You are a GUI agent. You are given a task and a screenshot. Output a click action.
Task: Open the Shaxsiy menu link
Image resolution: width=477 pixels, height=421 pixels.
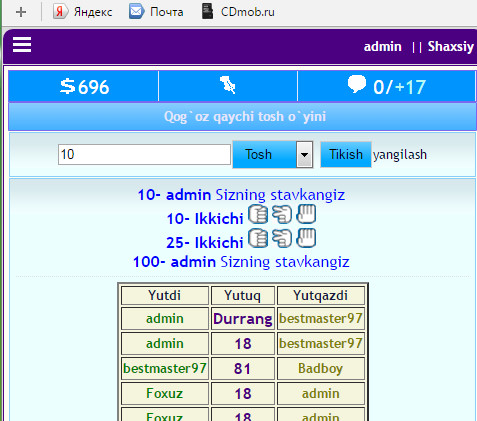click(x=451, y=47)
